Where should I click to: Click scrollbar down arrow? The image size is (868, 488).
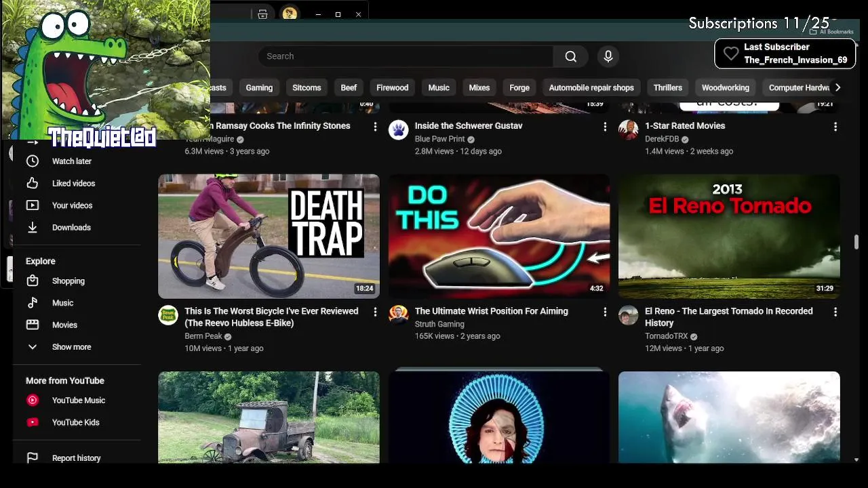856,460
